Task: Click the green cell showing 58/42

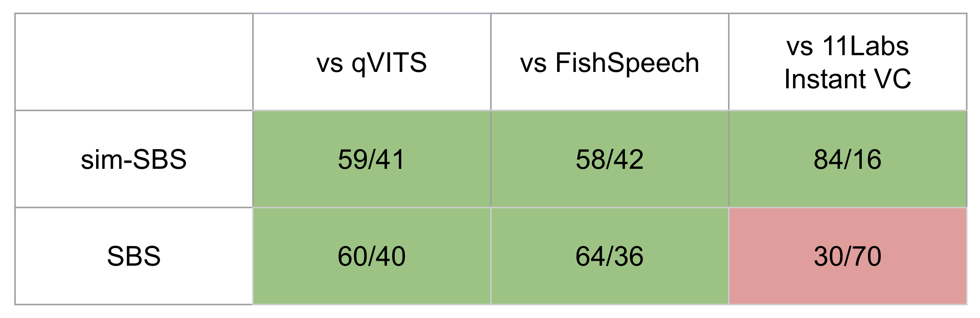Action: point(609,159)
